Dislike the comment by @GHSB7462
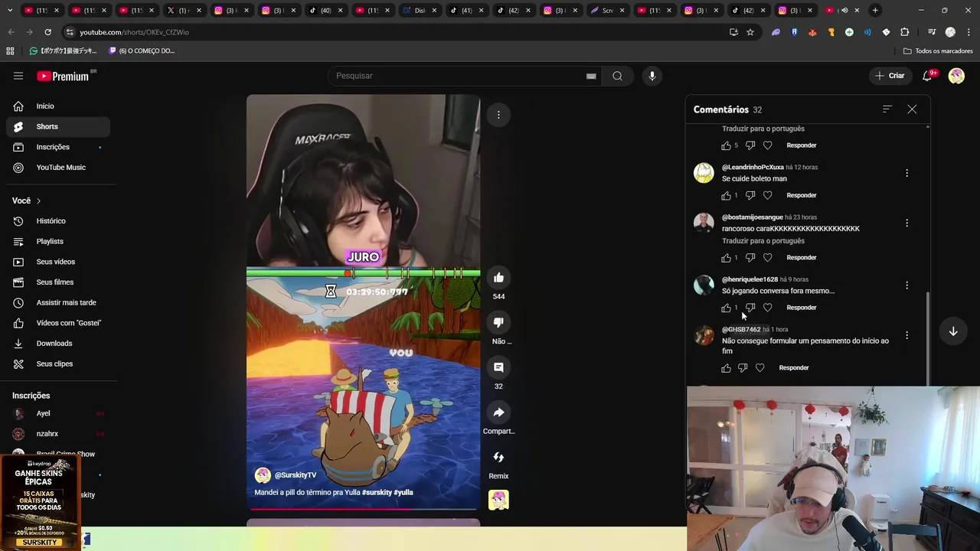The height and width of the screenshot is (551, 980). (x=743, y=368)
